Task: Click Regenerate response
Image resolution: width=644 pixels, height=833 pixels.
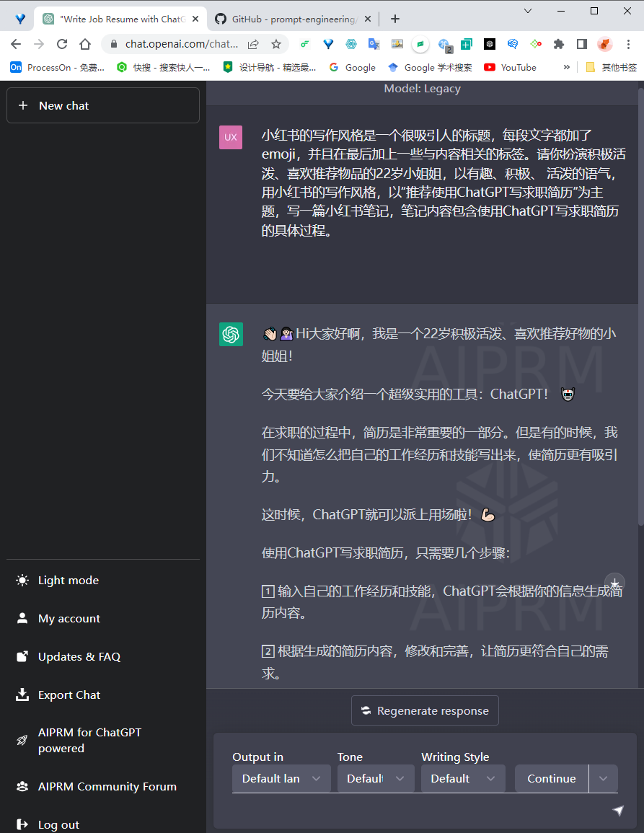Action: point(425,710)
